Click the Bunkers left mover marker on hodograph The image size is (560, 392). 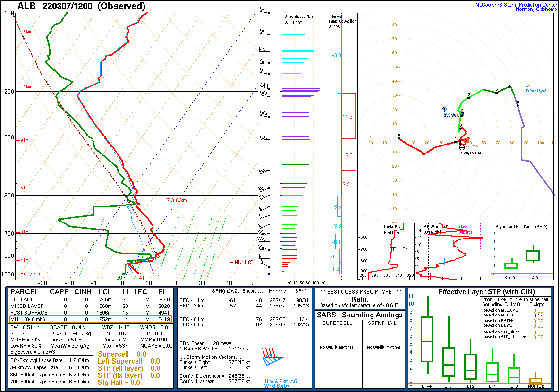pyautogui.click(x=444, y=110)
